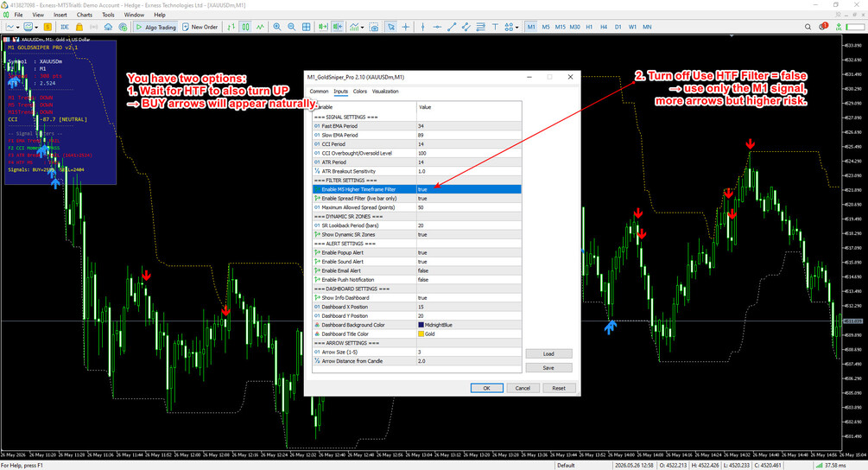The height and width of the screenshot is (470, 868).
Task: Switch to W1 timeframe
Action: [632, 27]
